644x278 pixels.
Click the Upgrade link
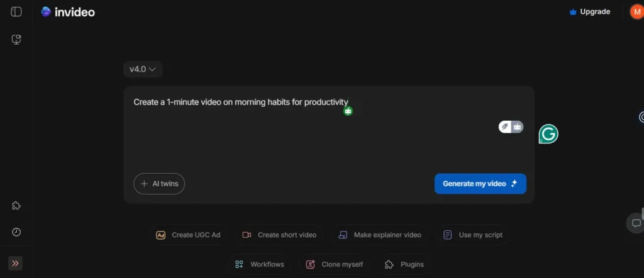tap(589, 12)
